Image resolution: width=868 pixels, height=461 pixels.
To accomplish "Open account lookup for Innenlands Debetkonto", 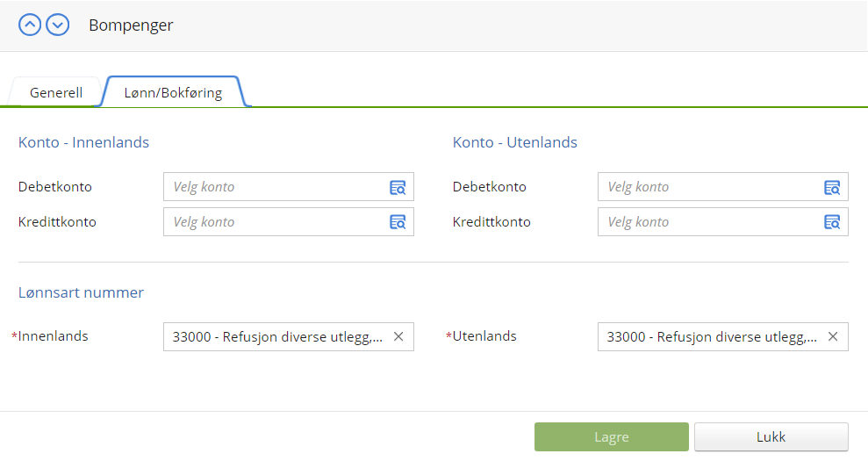I will click(398, 187).
